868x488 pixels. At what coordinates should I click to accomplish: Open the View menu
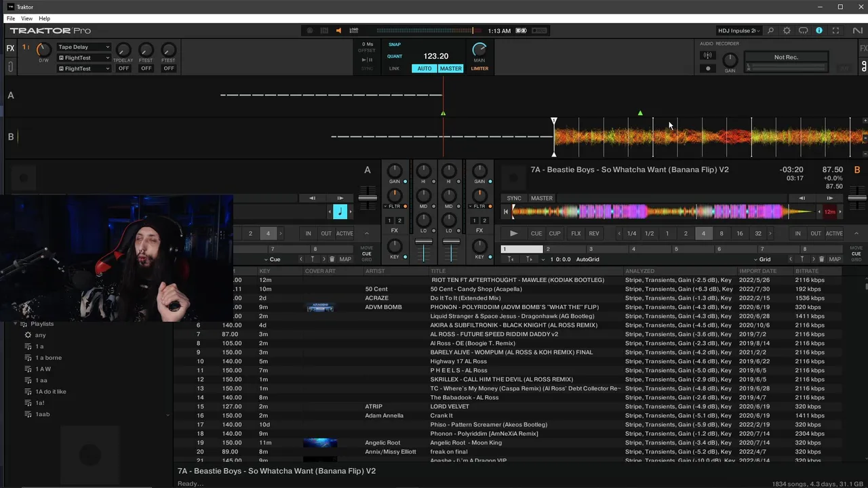26,18
